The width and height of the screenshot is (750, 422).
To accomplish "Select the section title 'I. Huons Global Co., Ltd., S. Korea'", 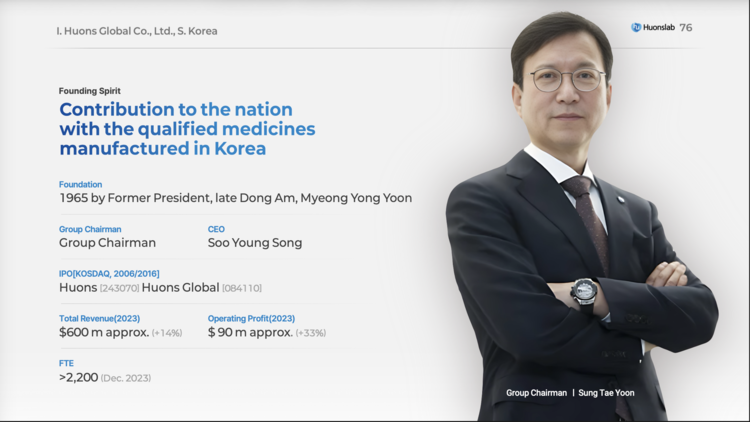I will [137, 31].
